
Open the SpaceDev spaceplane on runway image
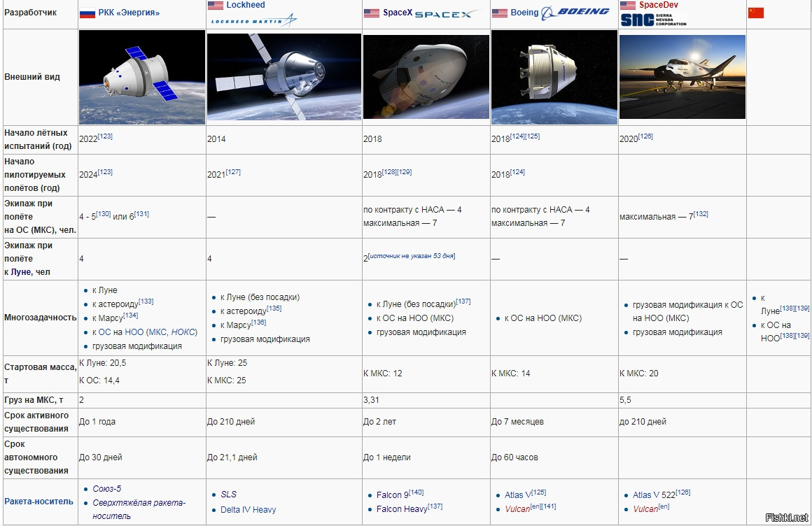coord(682,77)
